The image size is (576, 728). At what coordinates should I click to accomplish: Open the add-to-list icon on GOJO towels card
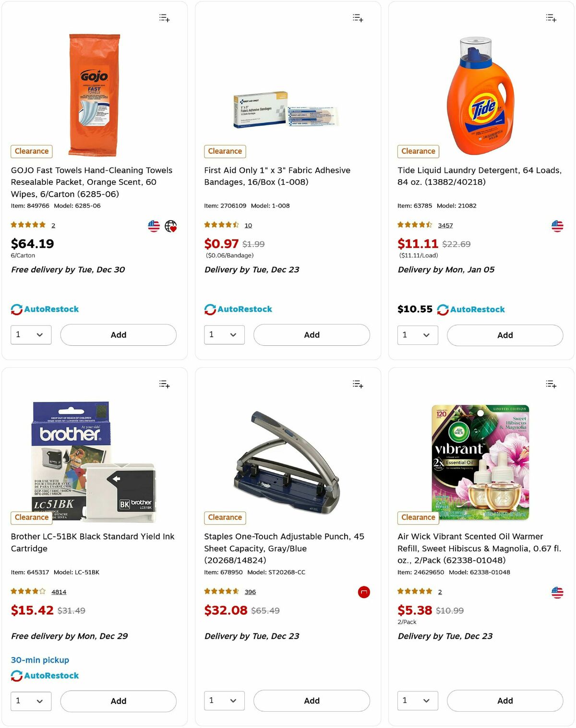164,18
